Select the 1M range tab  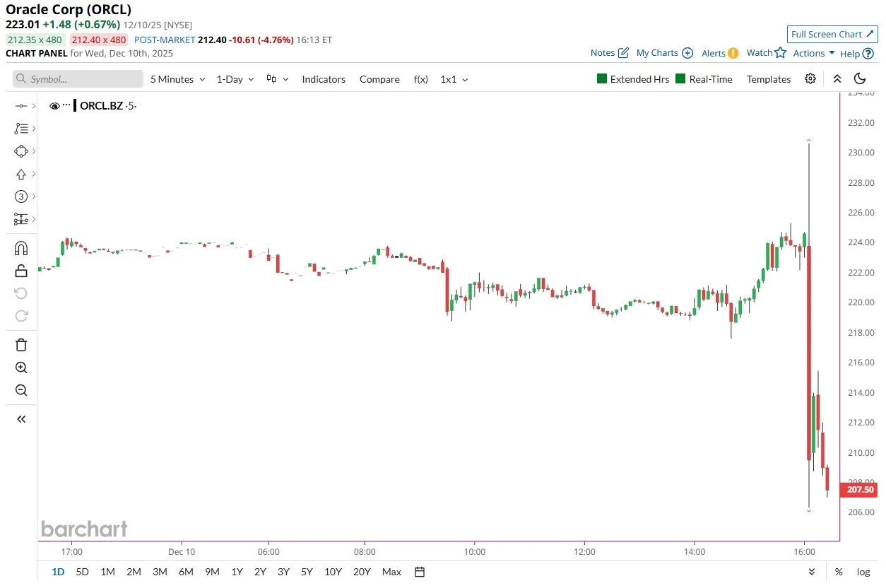click(107, 572)
